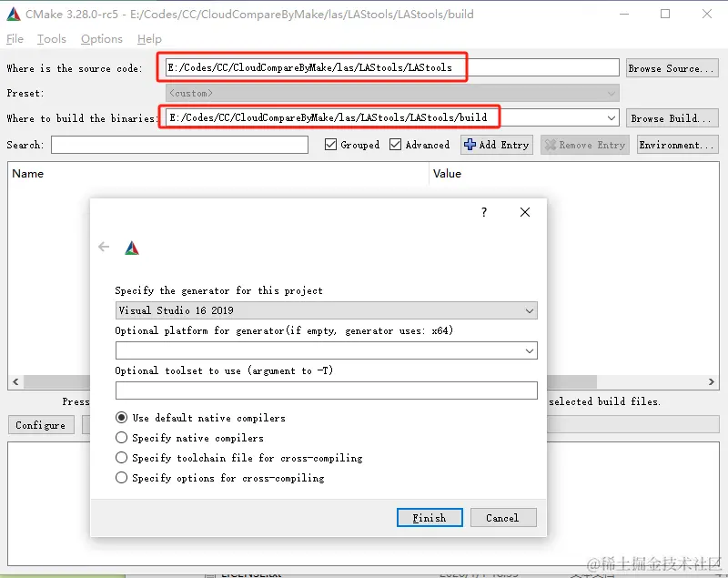Minimize the CMake window

[x=624, y=14]
